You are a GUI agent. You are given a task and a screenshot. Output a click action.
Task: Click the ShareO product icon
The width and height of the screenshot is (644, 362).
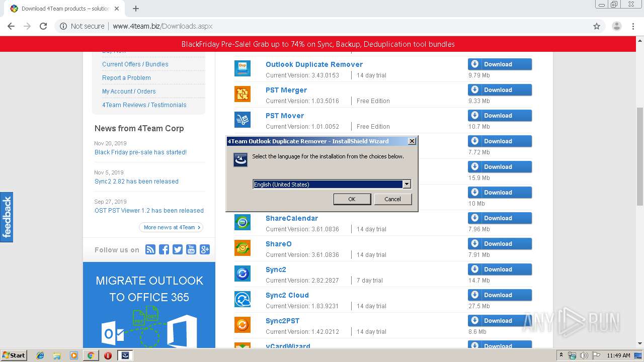[243, 248]
